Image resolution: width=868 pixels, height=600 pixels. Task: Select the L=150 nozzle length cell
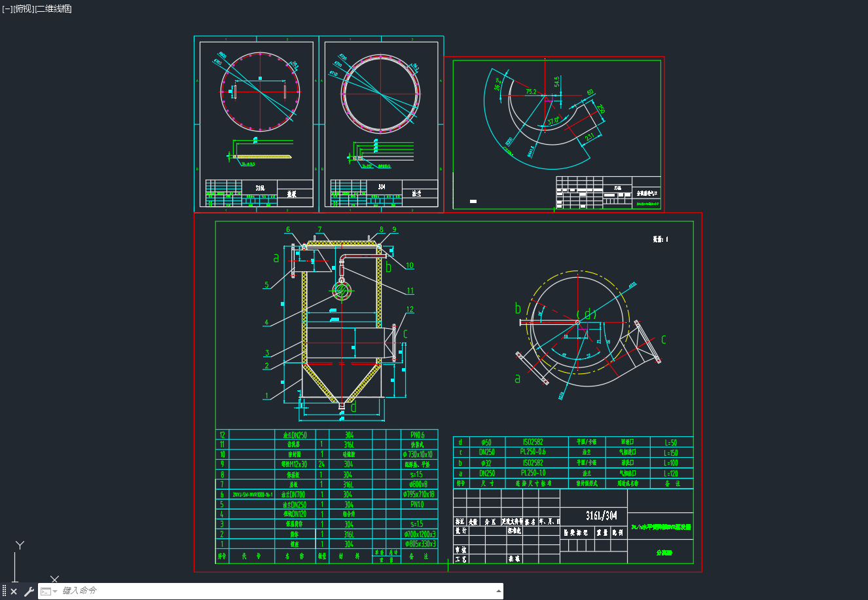pos(670,453)
